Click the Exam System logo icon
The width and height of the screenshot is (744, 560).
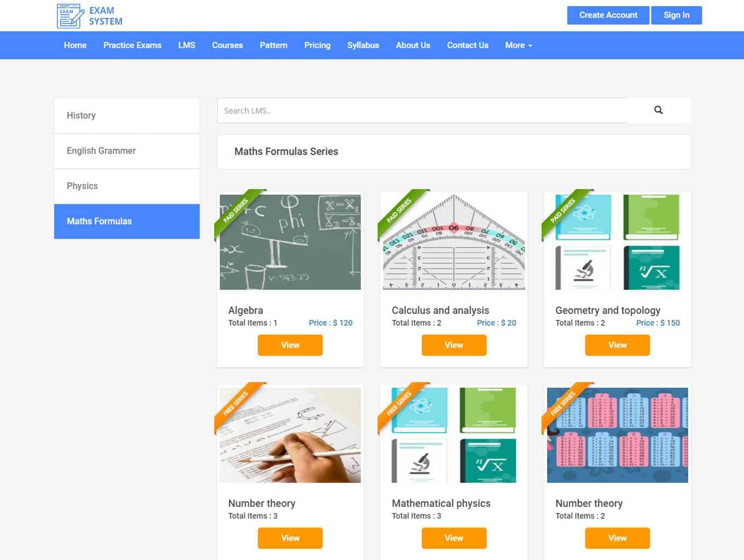pyautogui.click(x=70, y=16)
